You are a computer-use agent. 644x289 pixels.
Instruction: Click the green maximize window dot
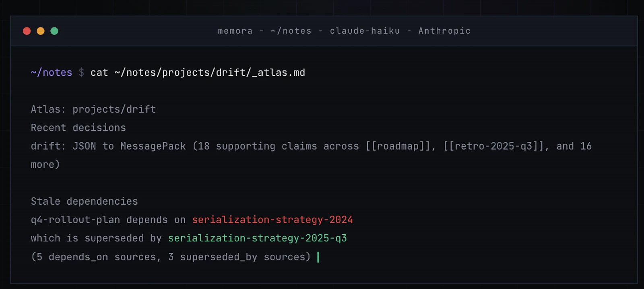[54, 31]
